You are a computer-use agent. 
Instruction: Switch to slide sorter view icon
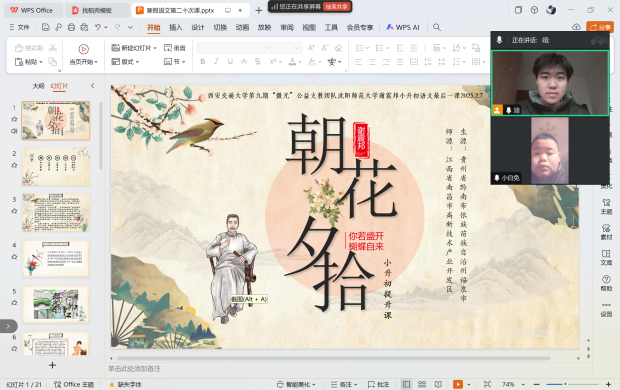422,384
